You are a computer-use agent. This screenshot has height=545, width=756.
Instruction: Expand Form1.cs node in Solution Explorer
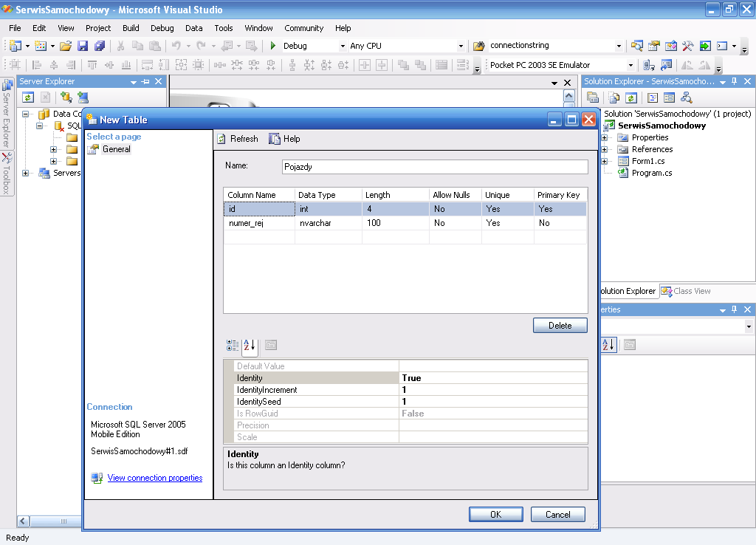[604, 162]
